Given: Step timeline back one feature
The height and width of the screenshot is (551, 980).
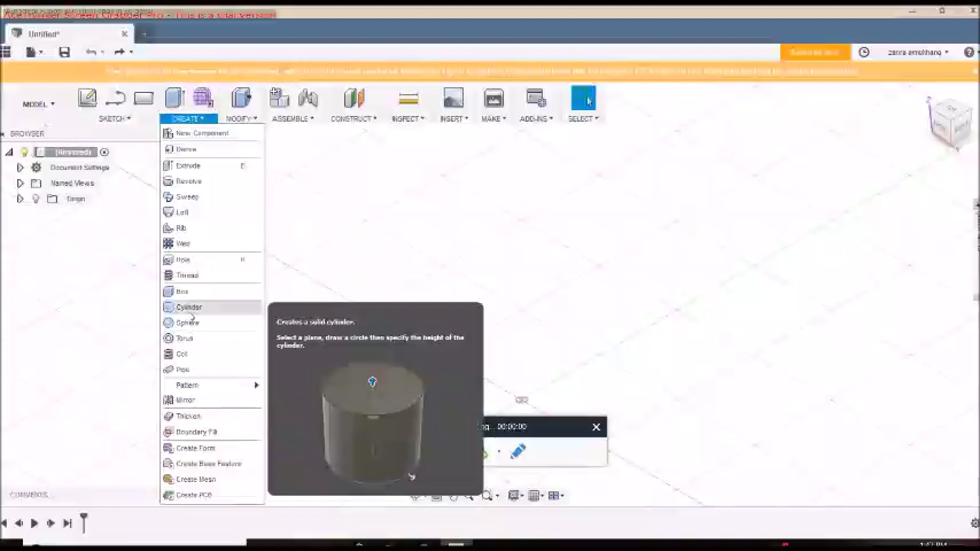Looking at the screenshot, I should (x=19, y=523).
